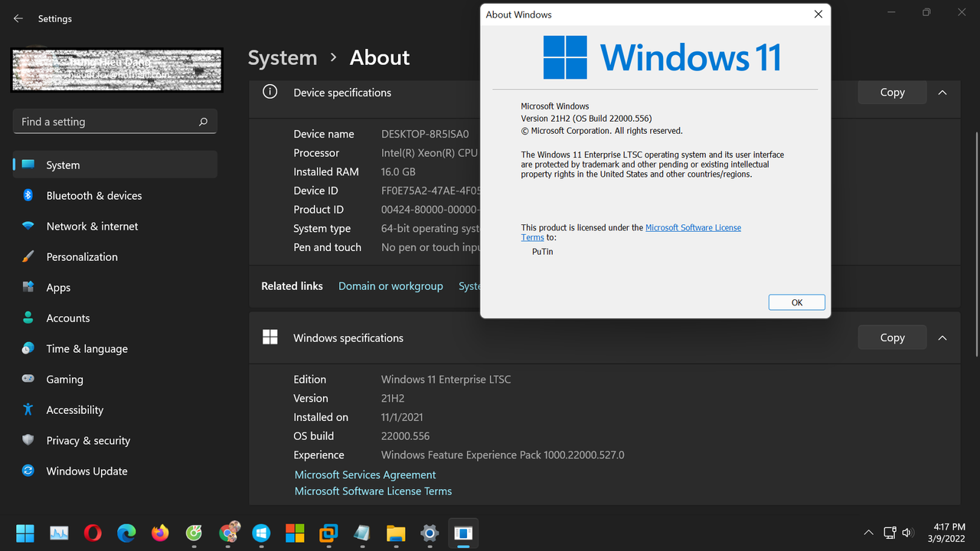Image resolution: width=980 pixels, height=551 pixels.
Task: Click OK in the About Windows dialog
Action: 796,302
